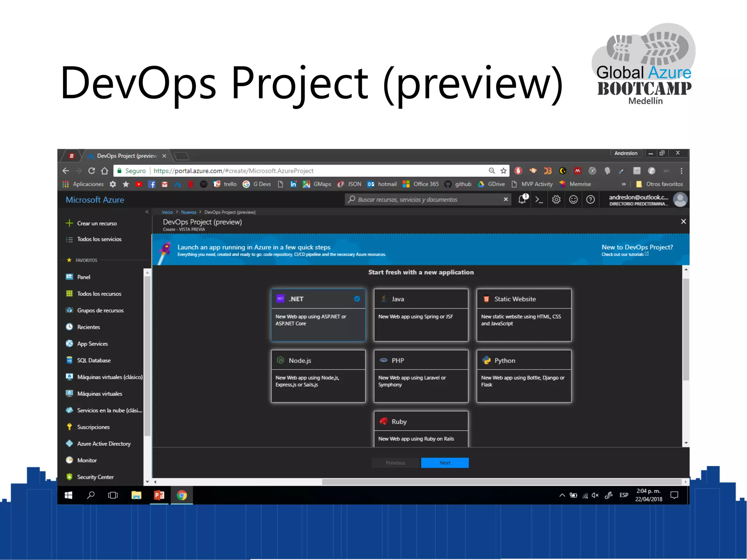Launch Cloud Shell from the header

539,199
